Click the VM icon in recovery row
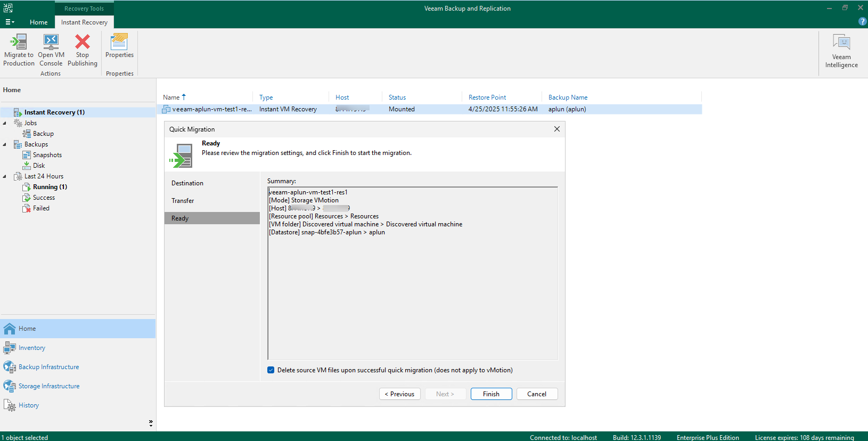Screen dimensions: 868x441 tap(167, 109)
